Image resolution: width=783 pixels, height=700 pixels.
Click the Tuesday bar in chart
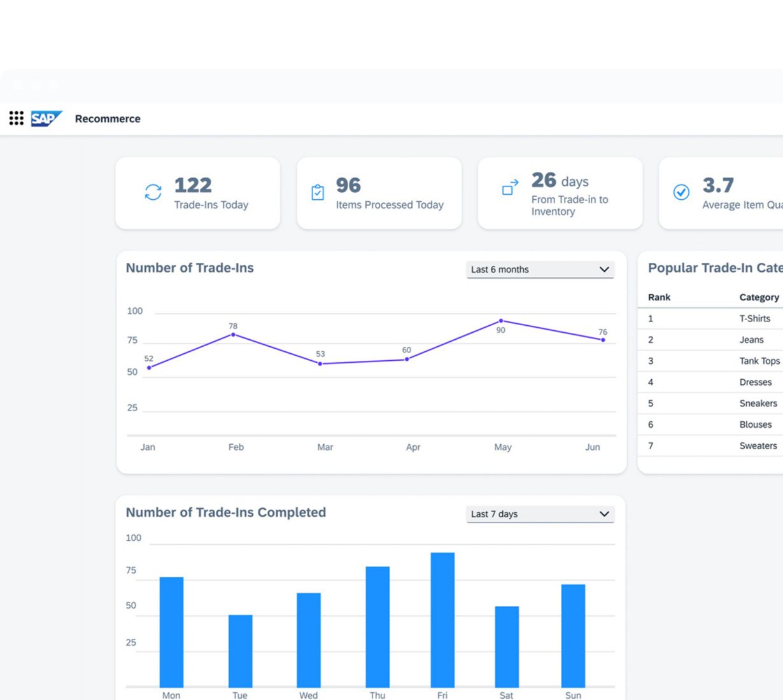(x=240, y=650)
